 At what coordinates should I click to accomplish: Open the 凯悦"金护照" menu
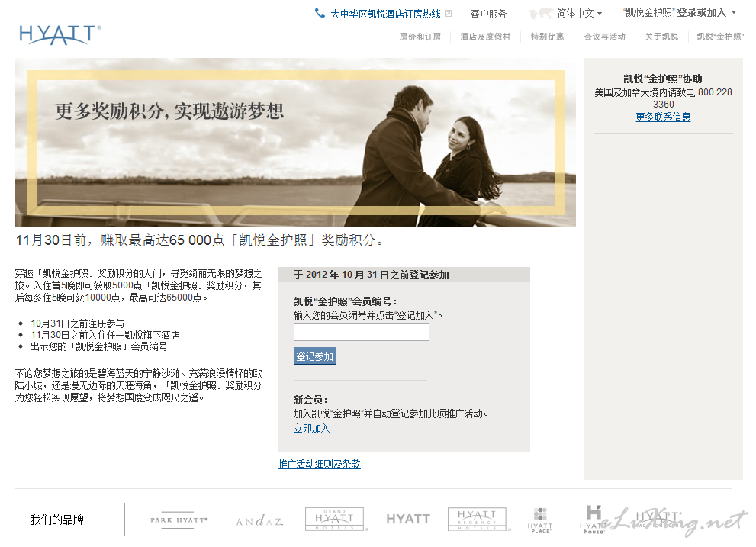pos(720,37)
